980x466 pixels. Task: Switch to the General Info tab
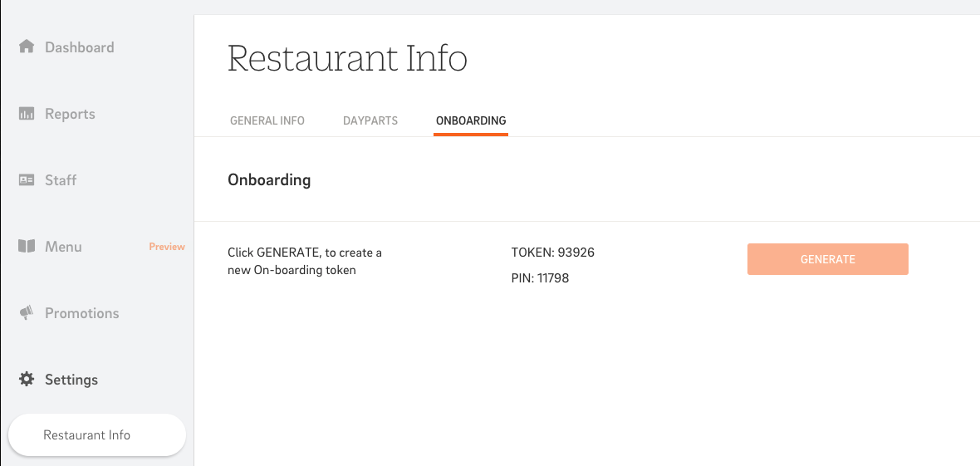pos(267,120)
